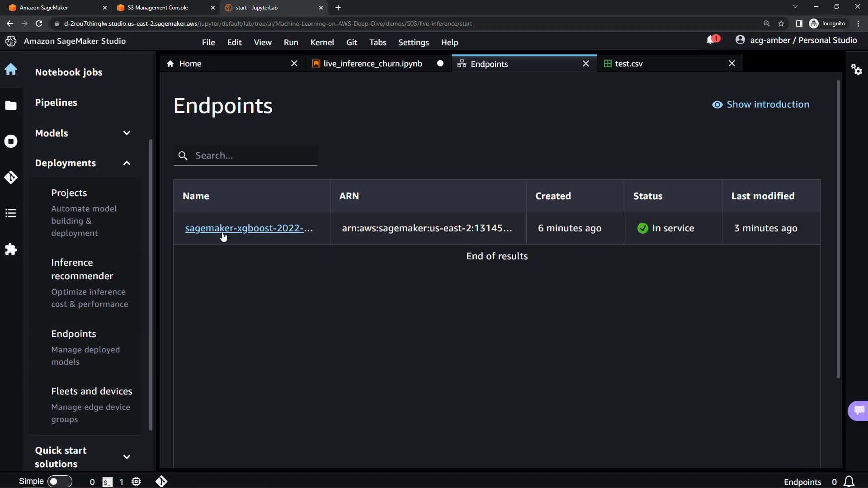Expand the Models section
Screen dimensions: 868x488
pos(127,133)
